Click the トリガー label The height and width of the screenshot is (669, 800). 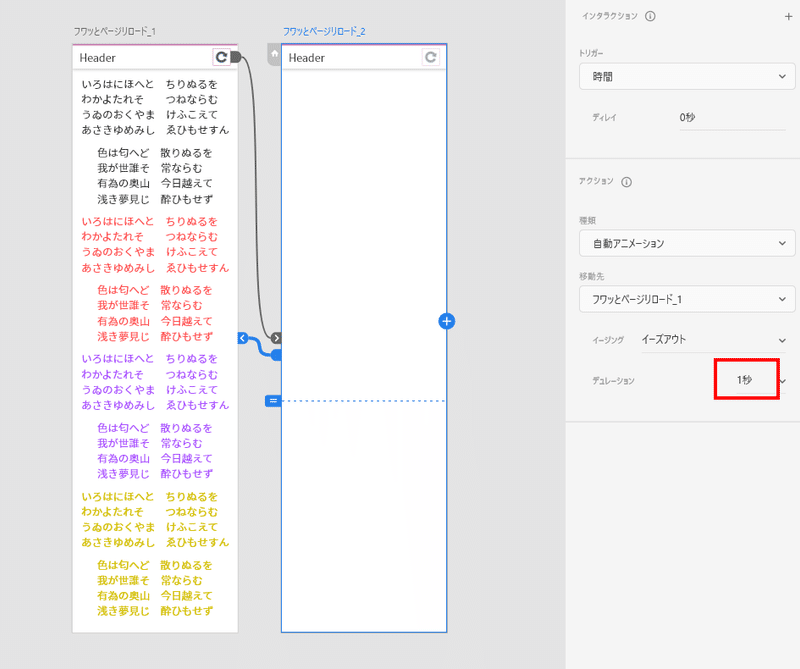(591, 53)
